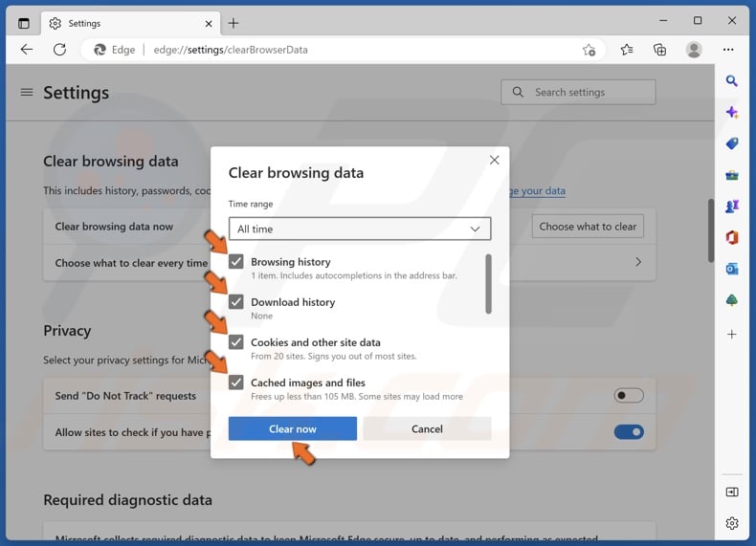Screen dimensions: 756x546
Task: Uncheck Cached images and files
Action: [x=235, y=382]
